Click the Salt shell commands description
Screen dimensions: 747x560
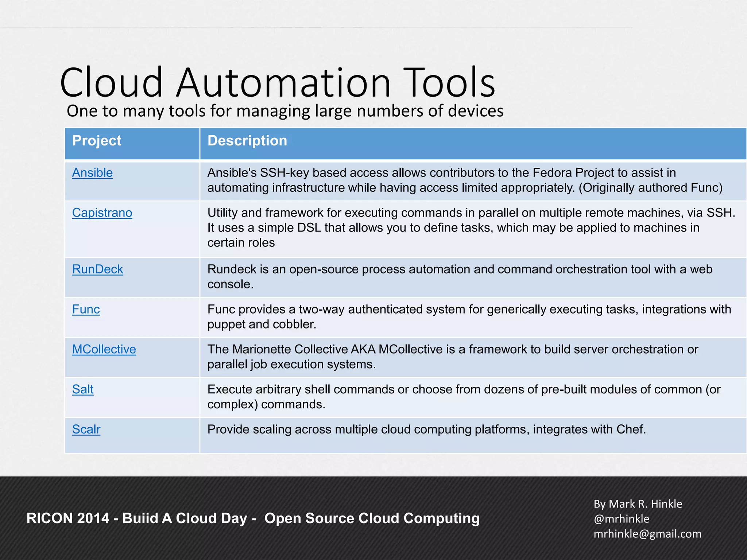(x=463, y=397)
